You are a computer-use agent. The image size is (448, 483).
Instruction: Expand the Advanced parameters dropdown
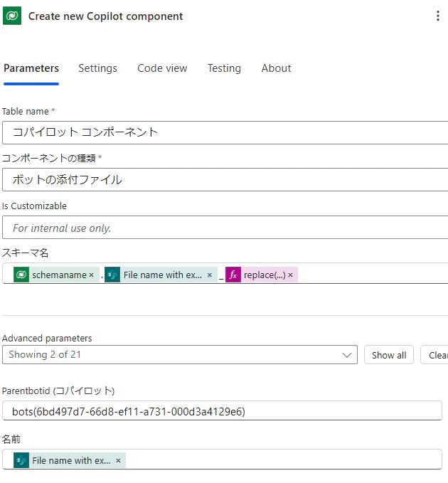pyautogui.click(x=180, y=355)
